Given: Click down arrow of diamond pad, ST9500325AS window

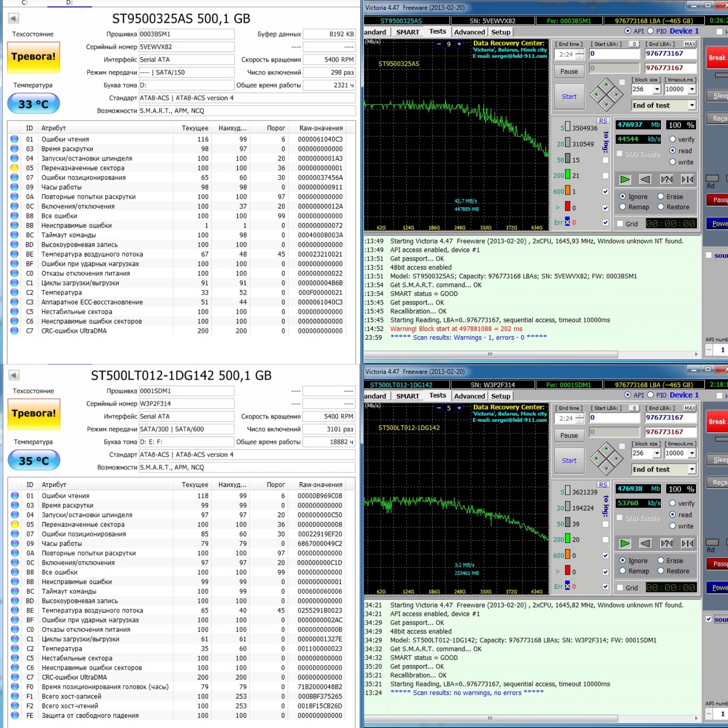Looking at the screenshot, I should (x=606, y=105).
